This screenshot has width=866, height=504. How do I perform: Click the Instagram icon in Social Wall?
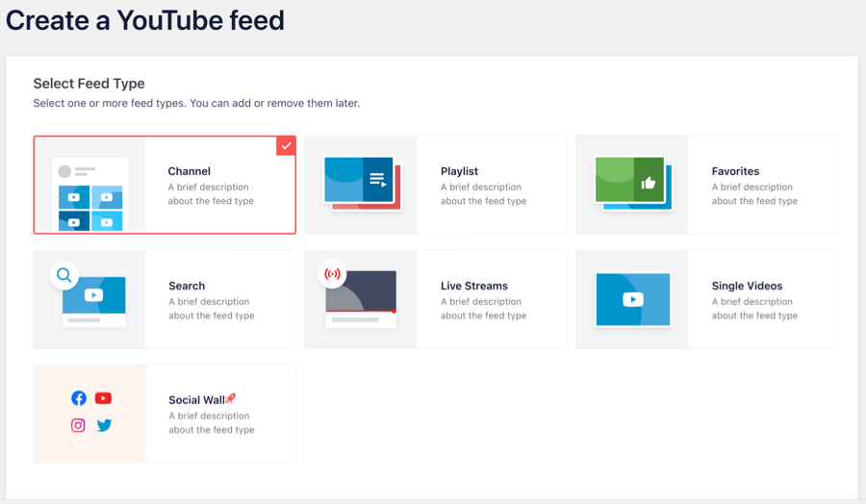[79, 425]
